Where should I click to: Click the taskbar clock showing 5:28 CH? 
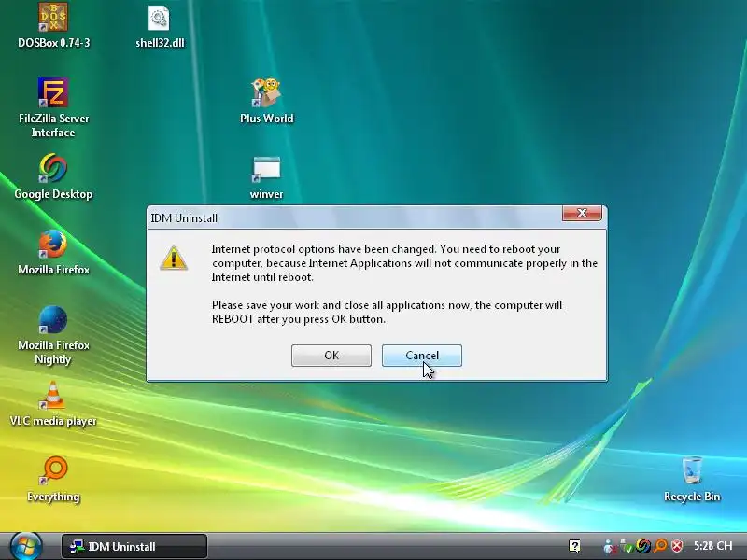click(712, 546)
